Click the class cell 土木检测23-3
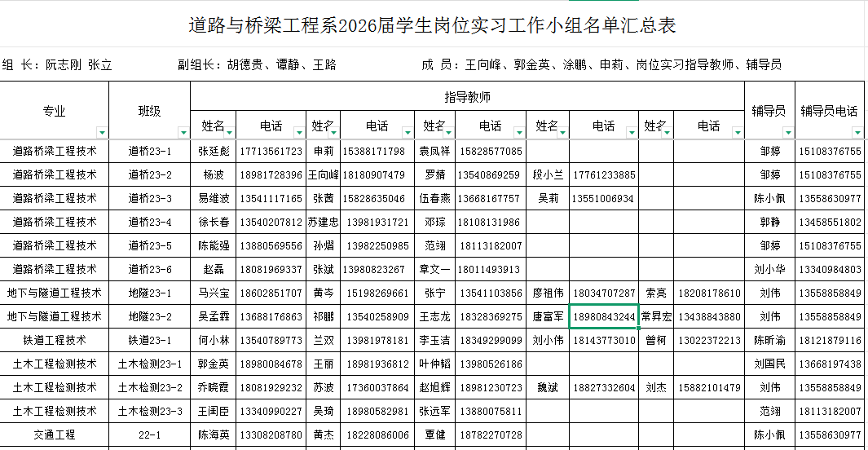The width and height of the screenshot is (868, 450). point(150,411)
